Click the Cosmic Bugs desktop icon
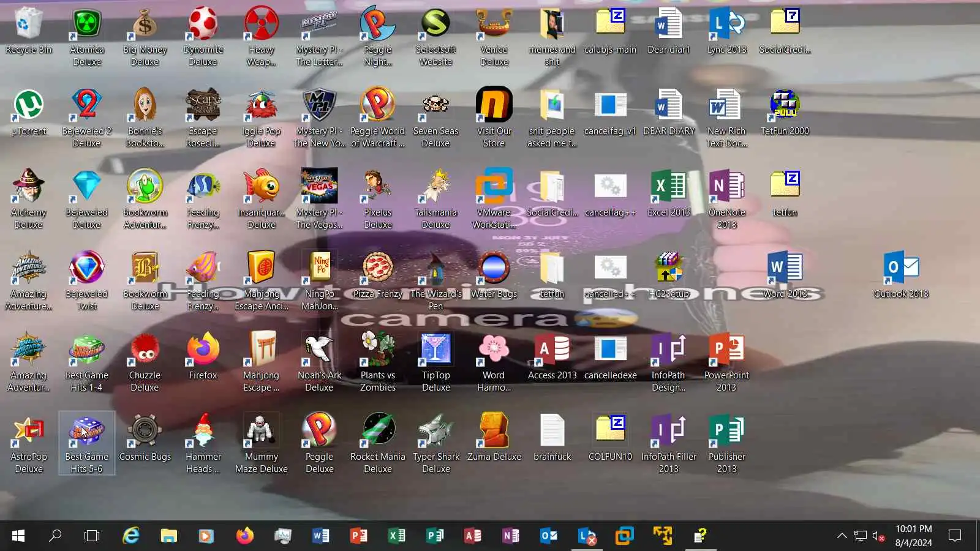The width and height of the screenshot is (980, 551). click(145, 438)
